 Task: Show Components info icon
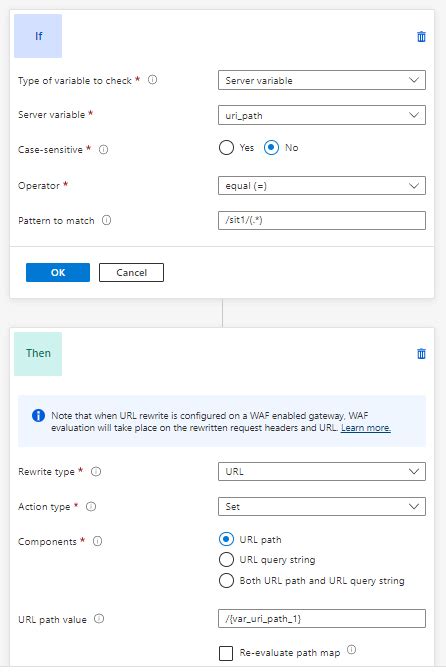pos(98,541)
